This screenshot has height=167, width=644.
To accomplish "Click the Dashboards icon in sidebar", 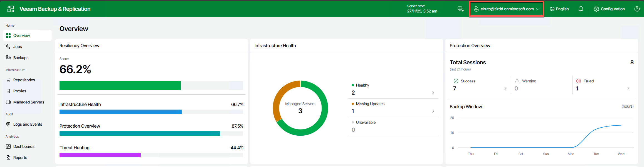I will [8, 146].
